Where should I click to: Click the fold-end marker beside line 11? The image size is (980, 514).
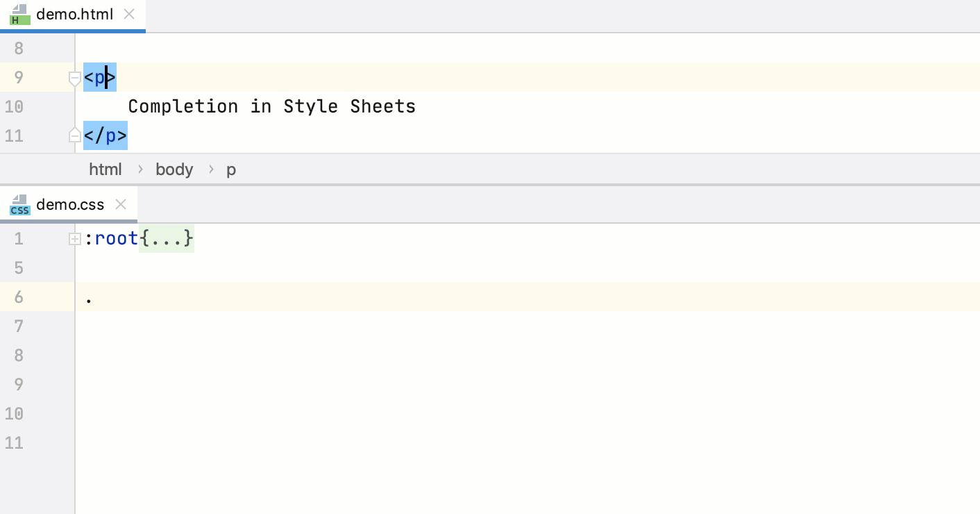pyautogui.click(x=74, y=134)
